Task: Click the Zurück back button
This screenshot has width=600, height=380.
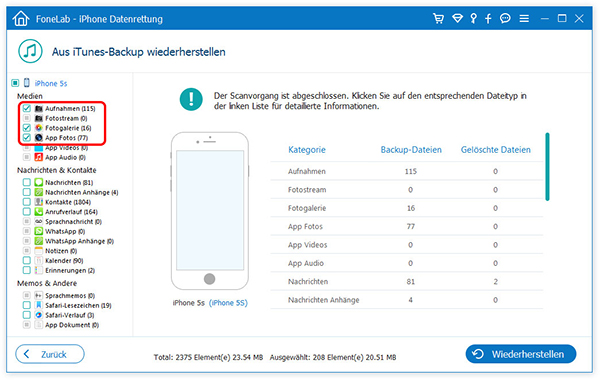Action: click(x=50, y=354)
